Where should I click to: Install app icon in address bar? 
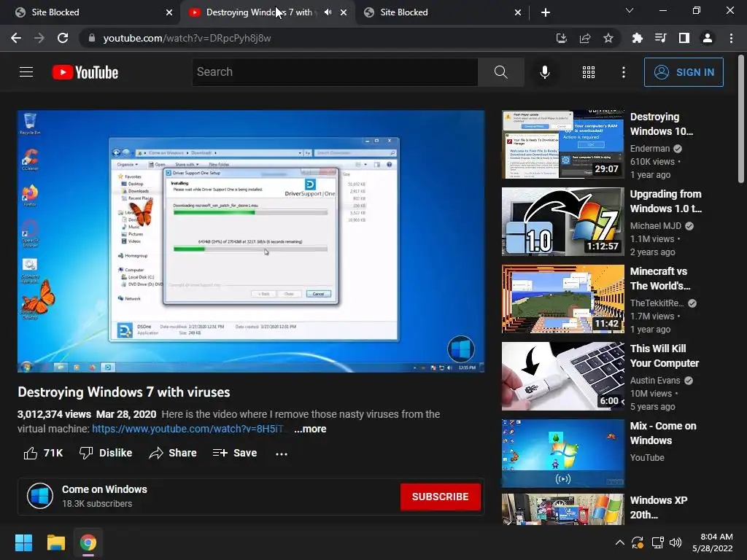(561, 38)
